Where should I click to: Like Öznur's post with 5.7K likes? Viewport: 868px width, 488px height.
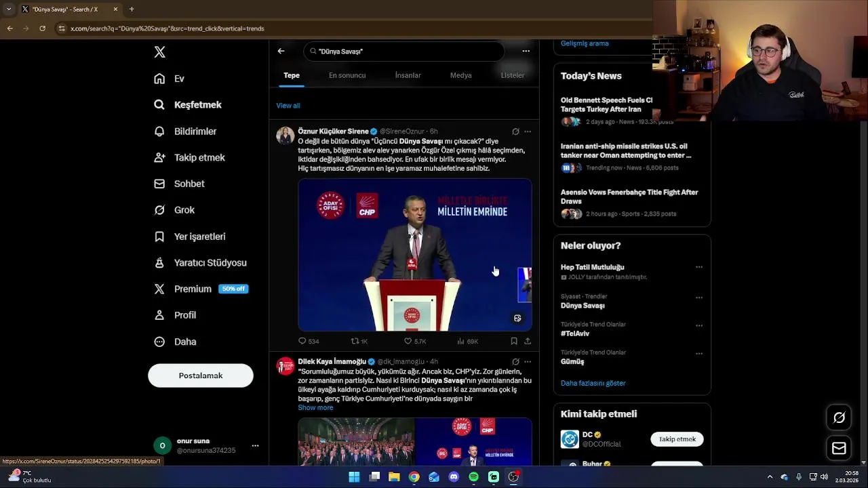[415, 341]
